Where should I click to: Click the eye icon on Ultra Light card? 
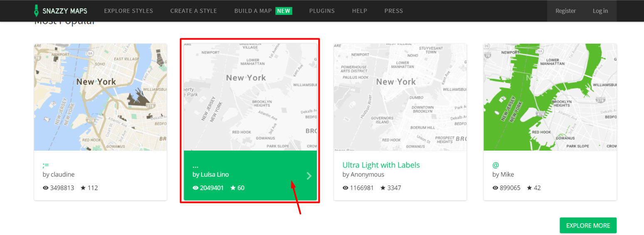(345, 188)
